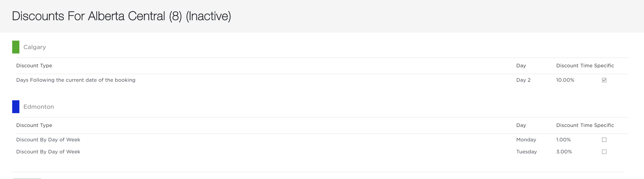The height and width of the screenshot is (179, 644).
Task: Click the green Calgary color swatch
Action: tap(16, 47)
